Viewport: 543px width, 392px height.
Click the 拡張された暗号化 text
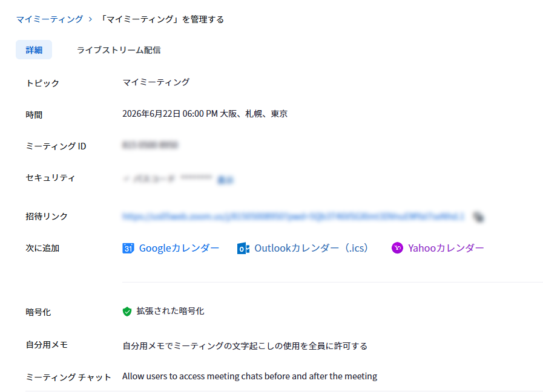coord(170,311)
